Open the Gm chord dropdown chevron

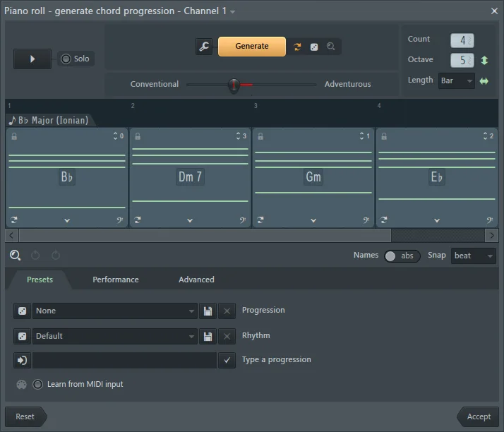click(x=313, y=220)
